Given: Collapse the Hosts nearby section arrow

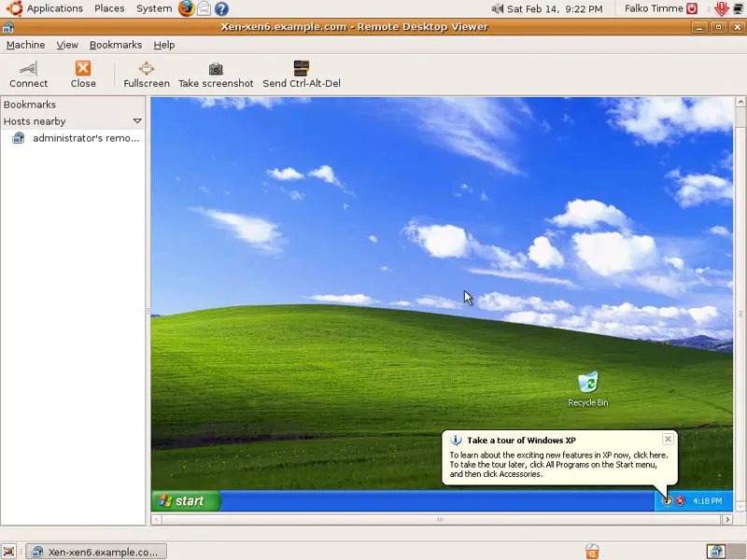Looking at the screenshot, I should tap(137, 121).
